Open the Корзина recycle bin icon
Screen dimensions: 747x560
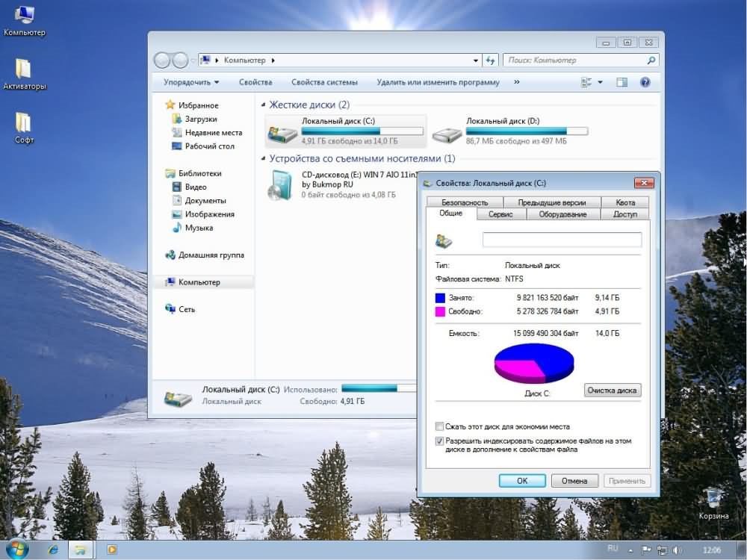(713, 499)
